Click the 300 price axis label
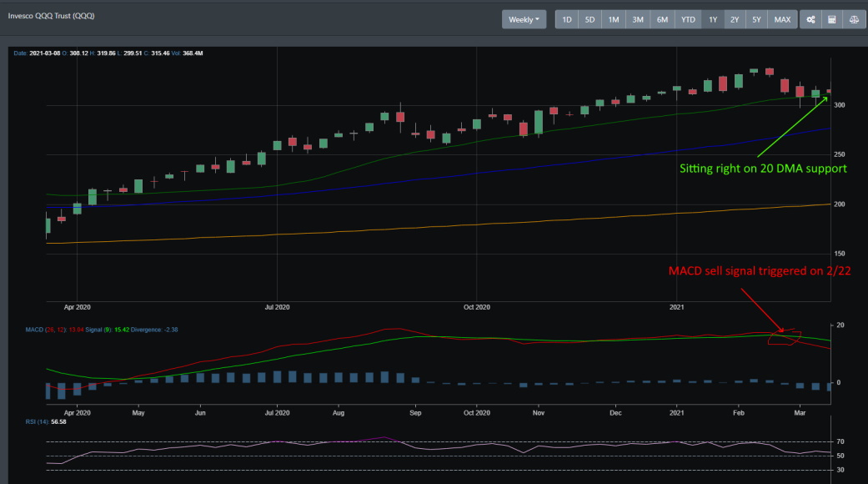 click(839, 105)
